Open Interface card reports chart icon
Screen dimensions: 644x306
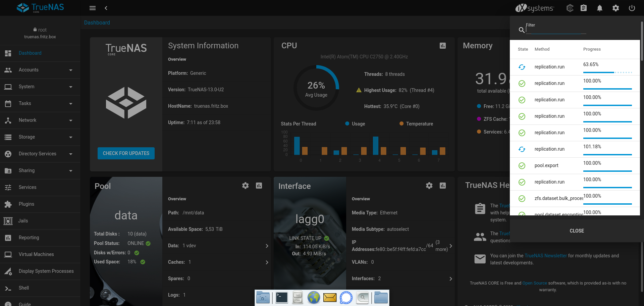click(x=443, y=186)
